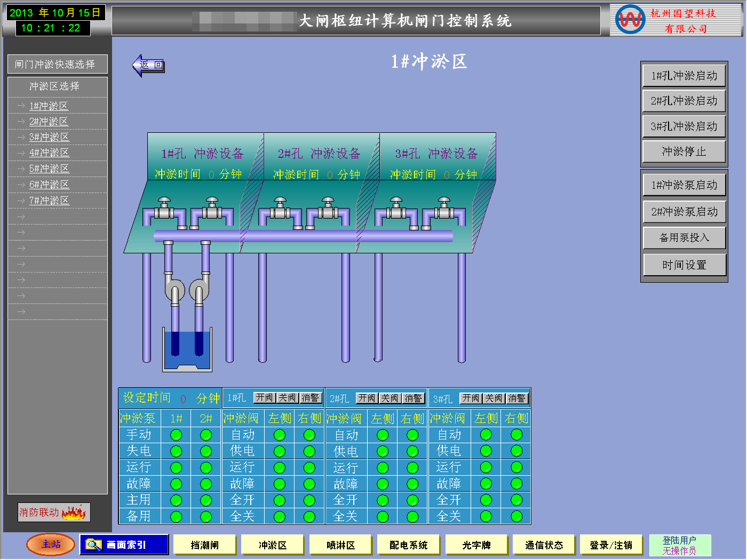
Task: Open the 闸门冲淤快速选择 panel header
Action: tap(57, 65)
